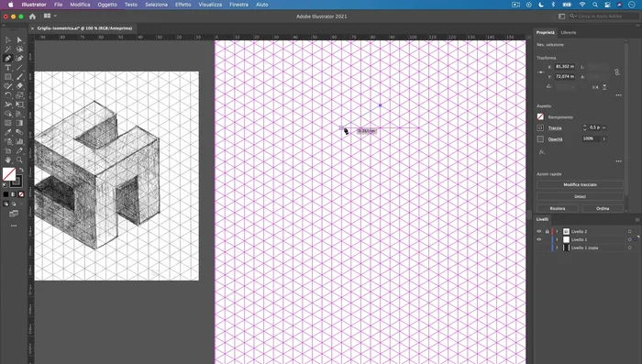Image resolution: width=642 pixels, height=364 pixels.
Task: Open the Oggetto menu
Action: (x=107, y=5)
